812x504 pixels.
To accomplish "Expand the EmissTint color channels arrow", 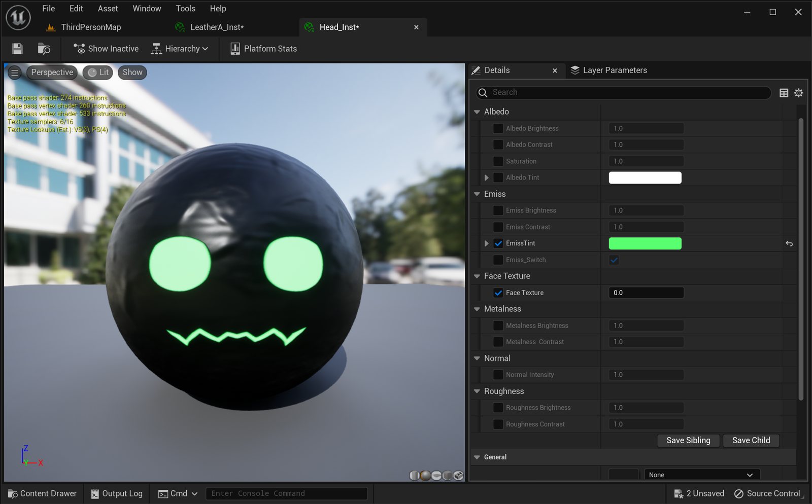I will click(487, 244).
